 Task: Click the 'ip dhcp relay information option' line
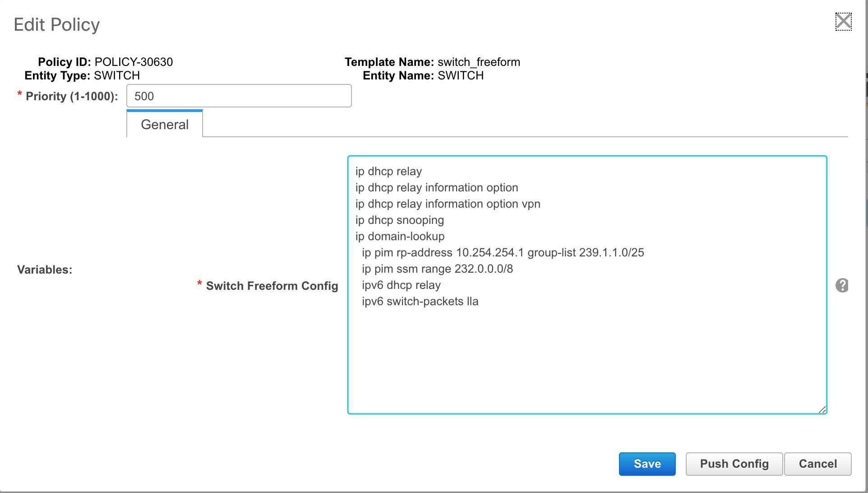(x=437, y=188)
